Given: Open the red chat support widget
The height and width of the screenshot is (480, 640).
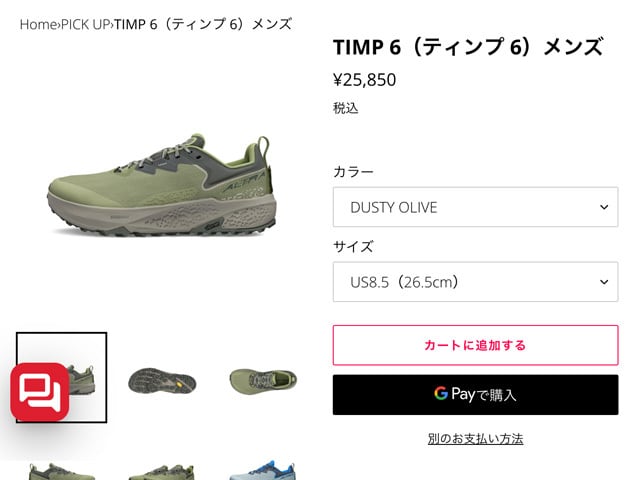Looking at the screenshot, I should point(40,391).
